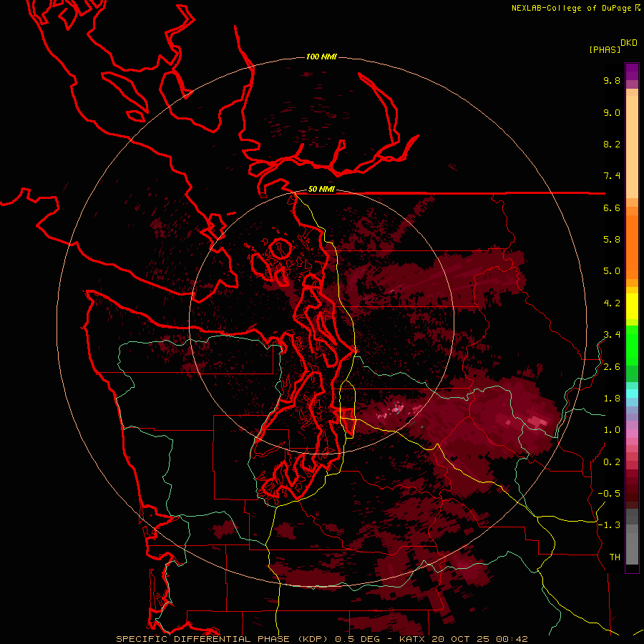The width and height of the screenshot is (644, 644).
Task: Click the 100 NMI range ring label
Action: [x=321, y=57]
